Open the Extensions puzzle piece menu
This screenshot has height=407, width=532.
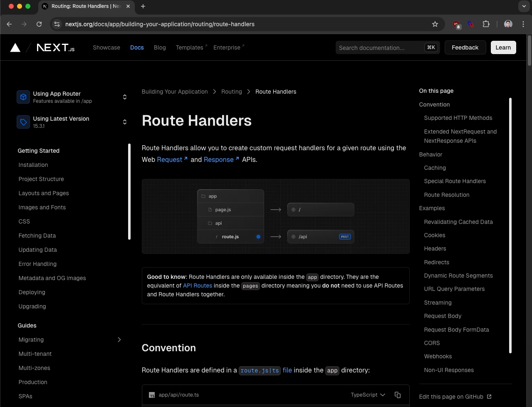(x=486, y=24)
